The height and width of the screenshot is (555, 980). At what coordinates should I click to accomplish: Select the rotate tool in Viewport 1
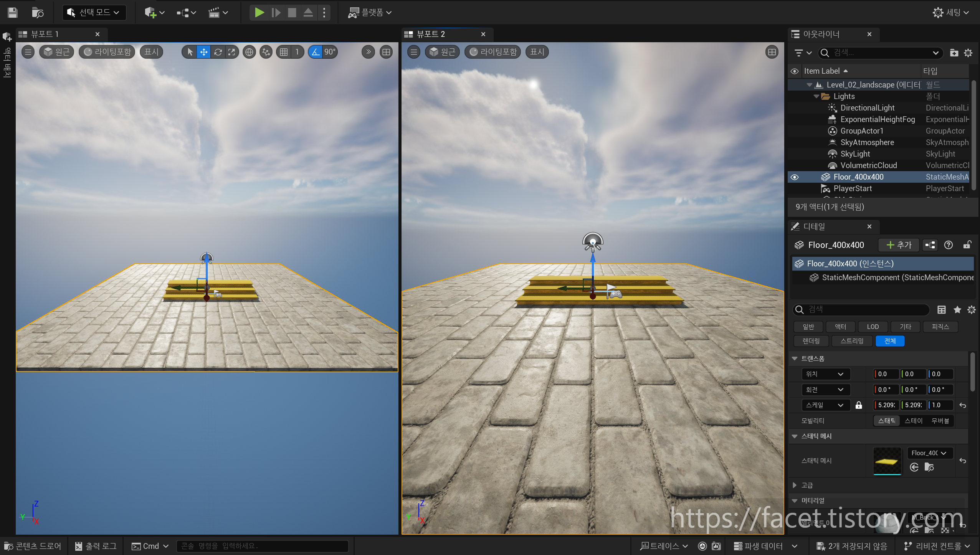[x=218, y=52]
